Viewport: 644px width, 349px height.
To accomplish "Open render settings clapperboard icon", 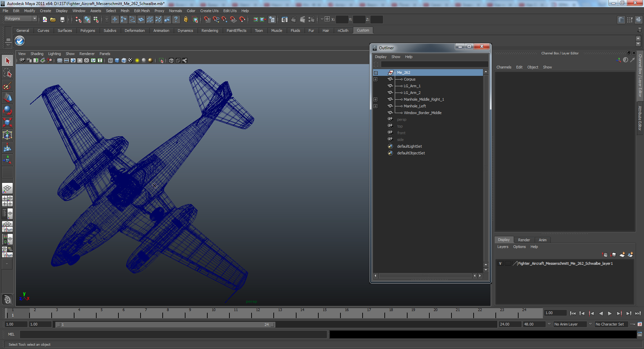I will point(312,19).
